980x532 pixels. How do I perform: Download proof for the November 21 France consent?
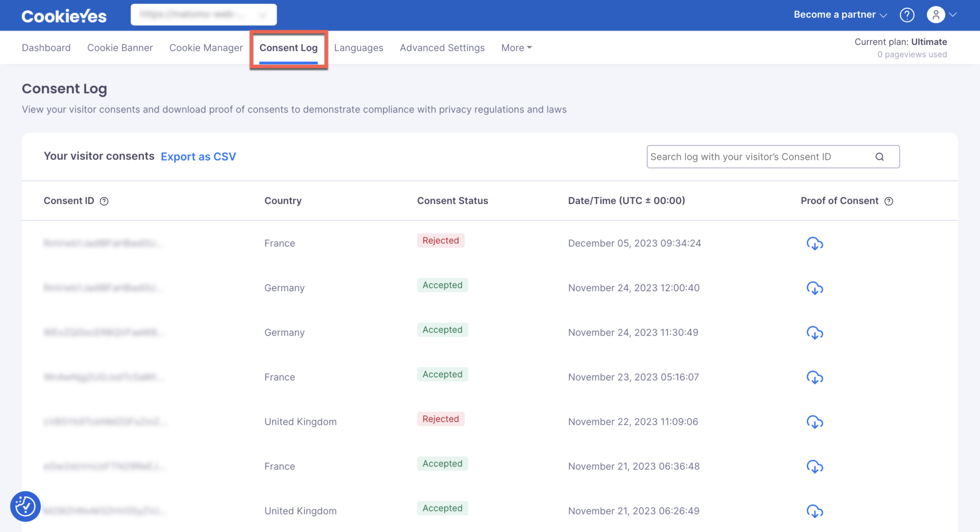tap(815, 467)
